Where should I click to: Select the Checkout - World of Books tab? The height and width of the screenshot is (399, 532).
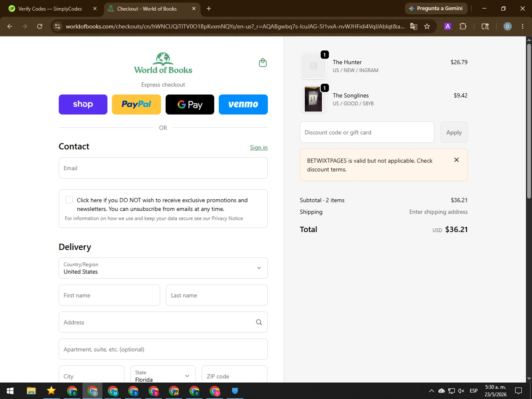click(152, 9)
